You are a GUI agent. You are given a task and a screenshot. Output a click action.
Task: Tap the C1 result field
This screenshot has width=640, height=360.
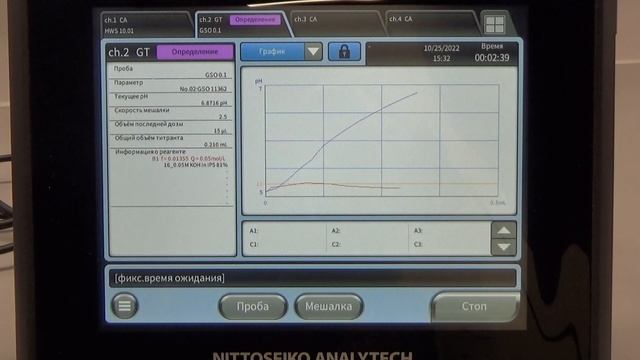(287, 244)
